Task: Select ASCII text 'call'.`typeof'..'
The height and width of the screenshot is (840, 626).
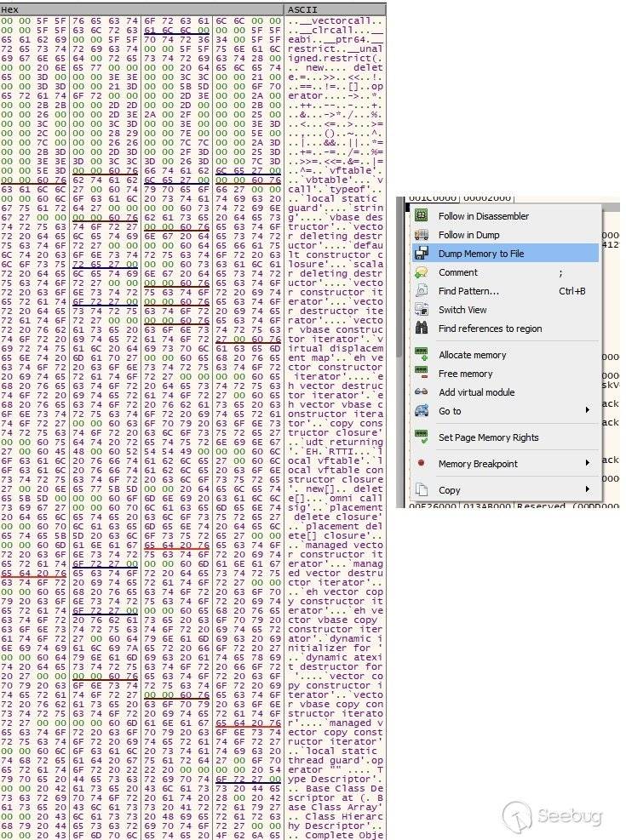Action: tap(336, 190)
